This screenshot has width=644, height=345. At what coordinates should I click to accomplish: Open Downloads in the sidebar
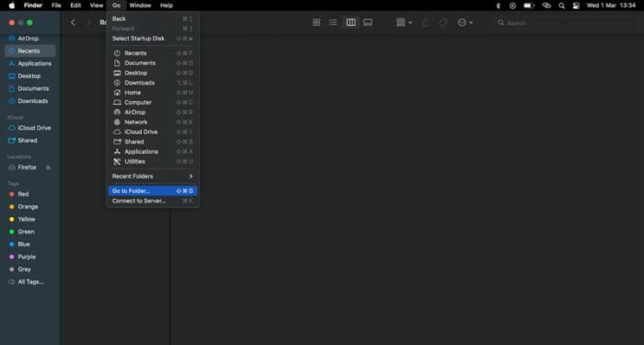coord(30,101)
